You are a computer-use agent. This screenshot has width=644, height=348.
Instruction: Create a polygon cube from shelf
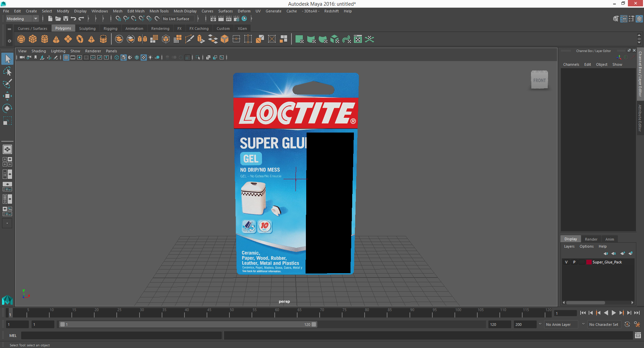pyautogui.click(x=33, y=39)
